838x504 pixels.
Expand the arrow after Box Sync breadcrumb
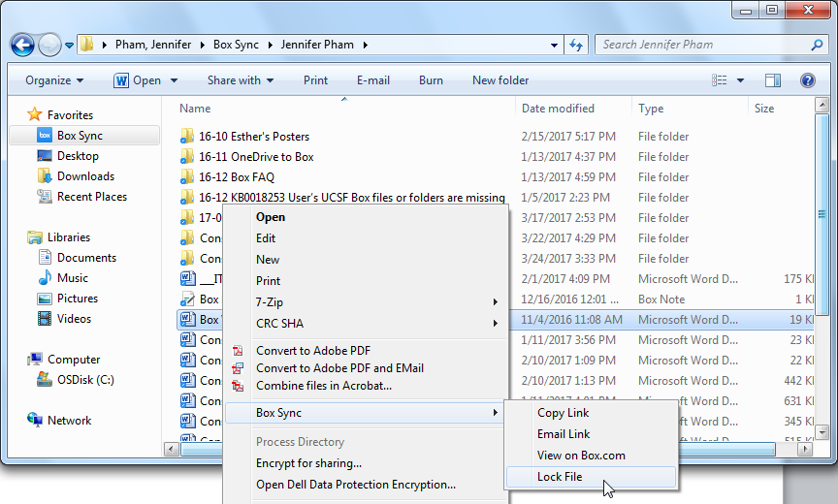tap(270, 45)
